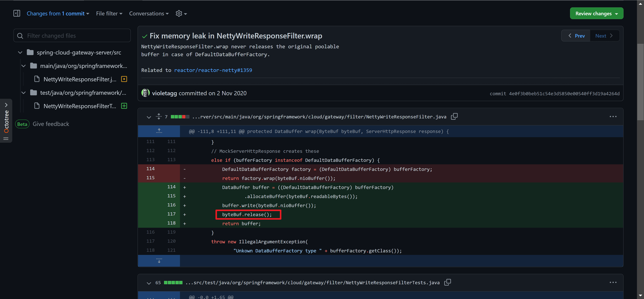The height and width of the screenshot is (299, 644).
Task: Collapse spring-cloud-gateway-server/src folder
Action: point(20,52)
